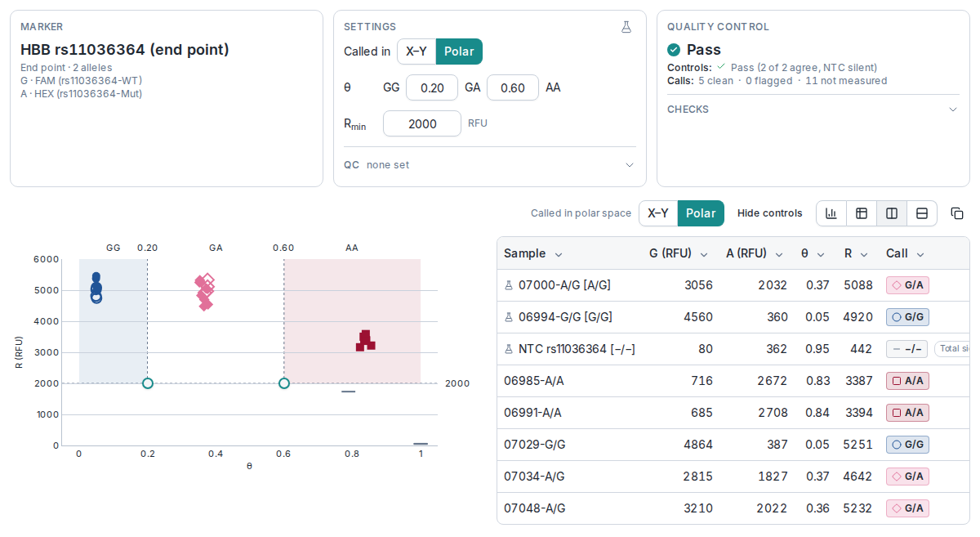Viewport: 980px width, 537px height.
Task: Click the '5 clean' calls summary
Action: pyautogui.click(x=715, y=81)
